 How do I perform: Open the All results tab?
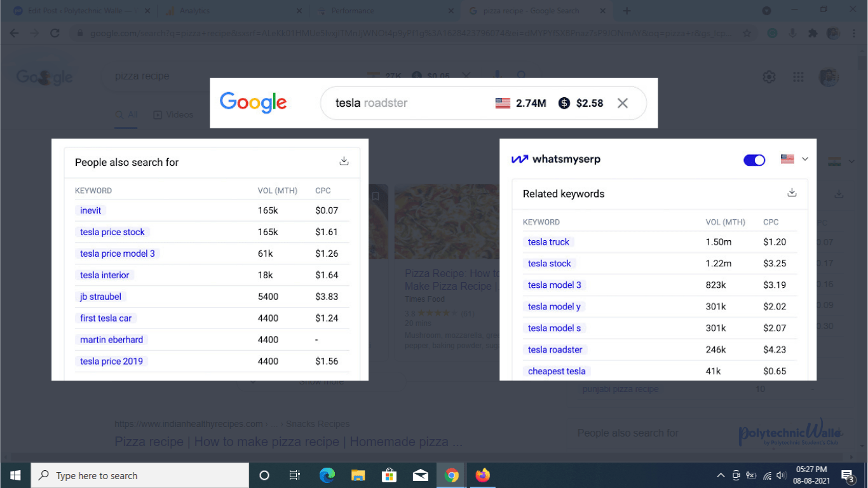point(126,115)
